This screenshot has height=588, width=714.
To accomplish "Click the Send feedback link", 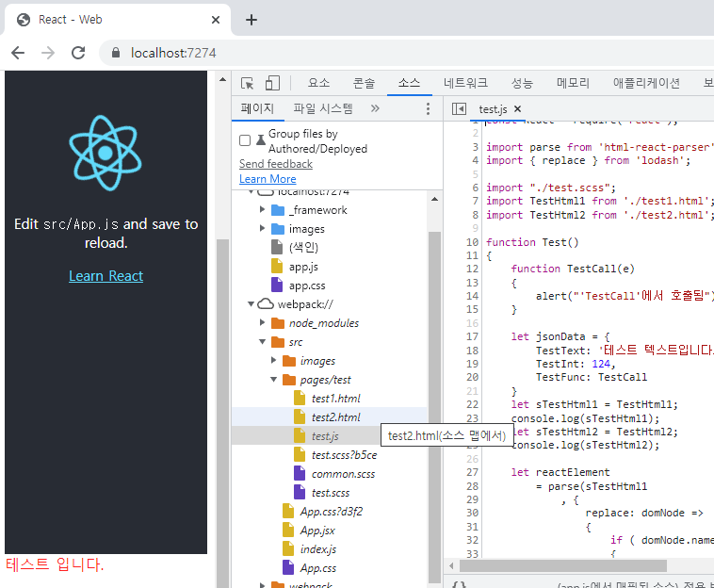I will tap(276, 164).
